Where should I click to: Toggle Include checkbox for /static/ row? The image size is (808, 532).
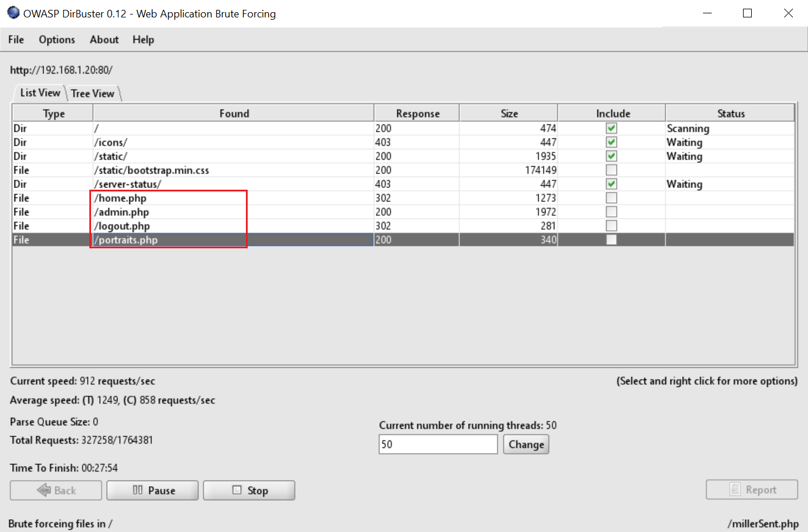point(611,156)
